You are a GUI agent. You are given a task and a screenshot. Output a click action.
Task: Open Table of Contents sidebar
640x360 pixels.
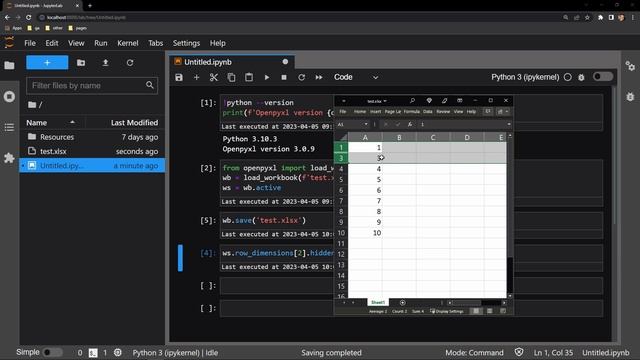[x=9, y=127]
